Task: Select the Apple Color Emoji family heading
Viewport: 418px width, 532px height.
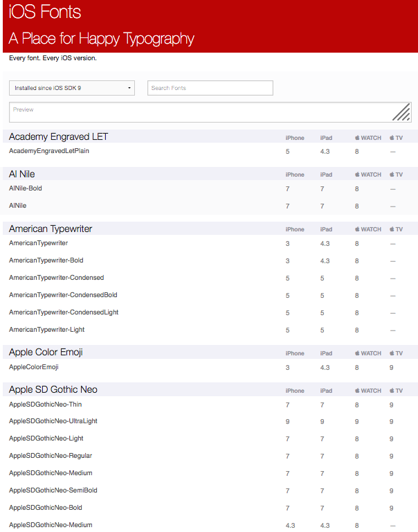Action: click(46, 352)
